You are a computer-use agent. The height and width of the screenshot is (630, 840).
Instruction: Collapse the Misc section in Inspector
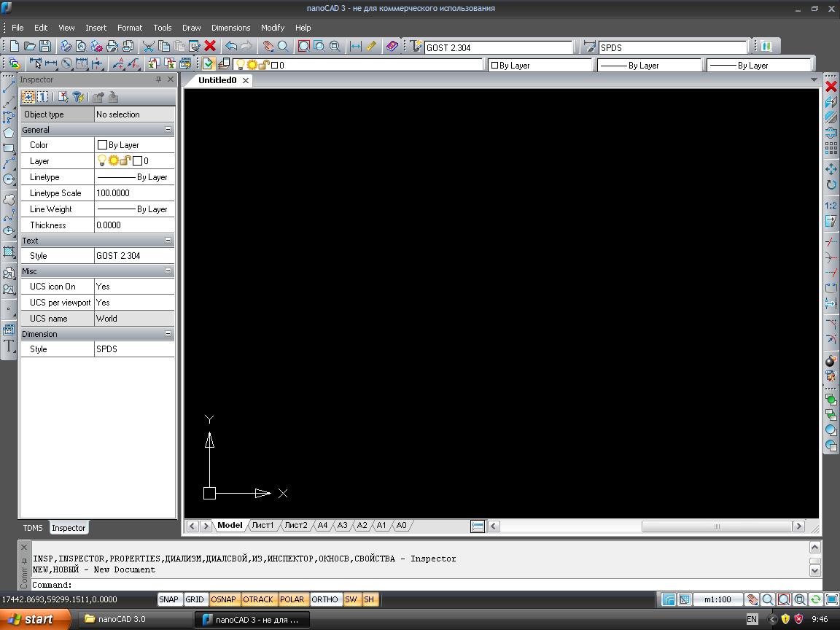pyautogui.click(x=168, y=271)
